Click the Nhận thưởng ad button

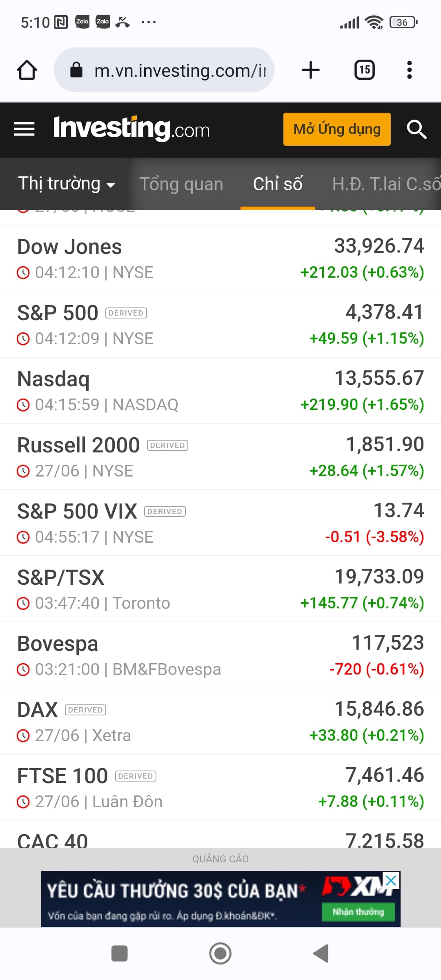click(358, 912)
